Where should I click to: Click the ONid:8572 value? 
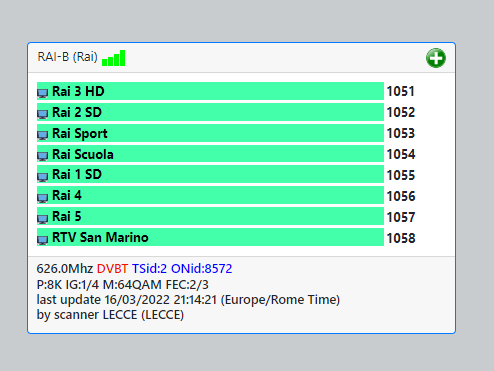point(202,268)
